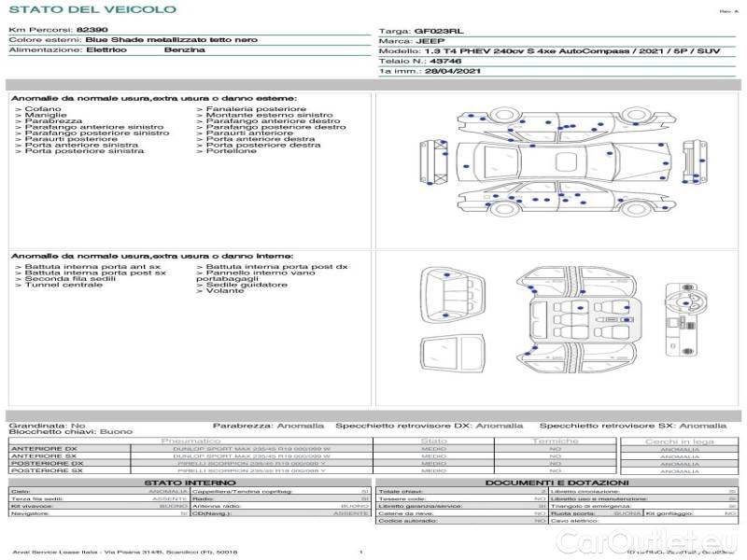Click the license plate GF023RL
Viewport: 747px width, 560px height.
pyautogui.click(x=438, y=32)
